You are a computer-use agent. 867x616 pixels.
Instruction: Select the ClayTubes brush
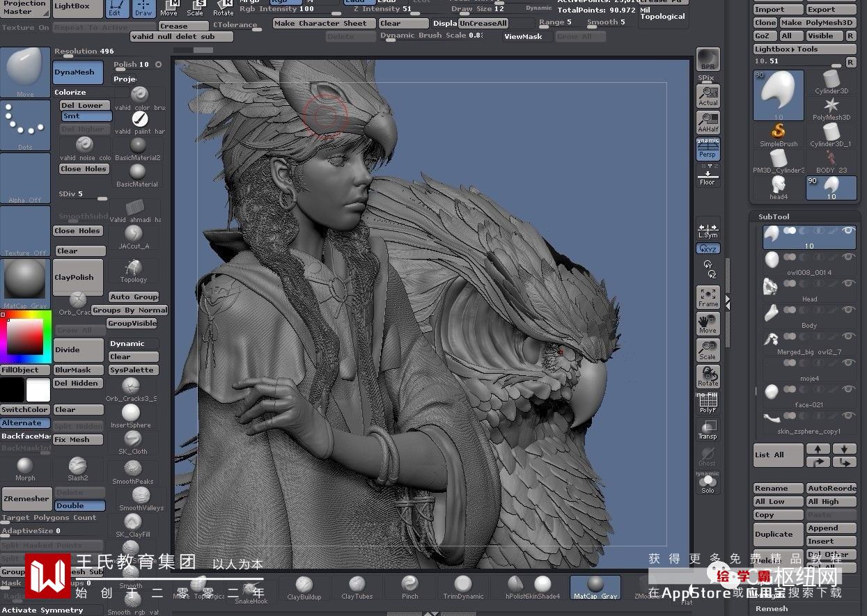click(357, 588)
